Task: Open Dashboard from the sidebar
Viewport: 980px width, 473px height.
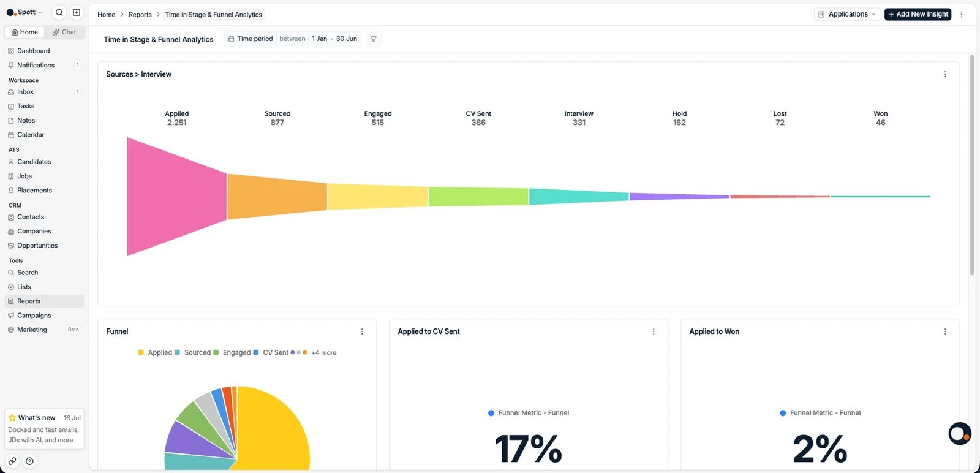Action: pos(44,51)
